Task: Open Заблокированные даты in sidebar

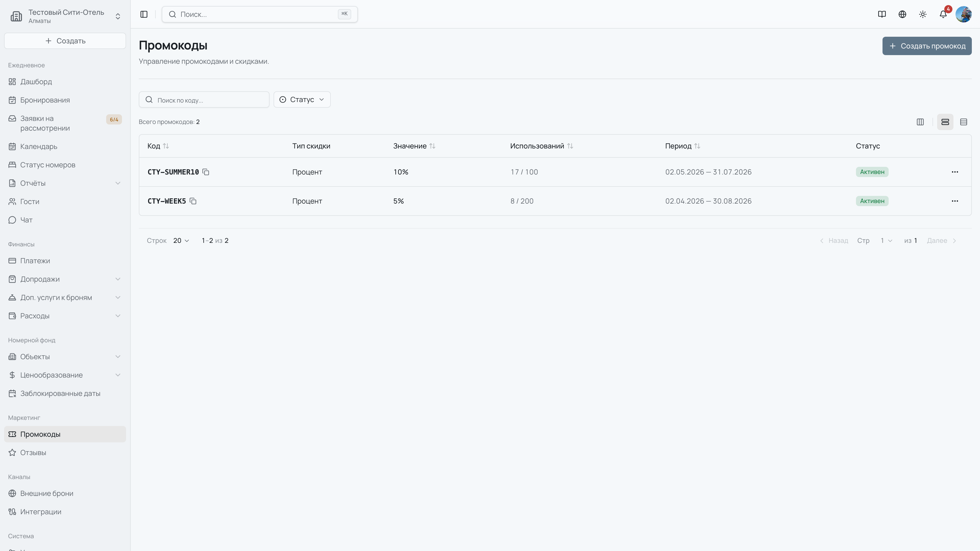Action: (x=65, y=393)
